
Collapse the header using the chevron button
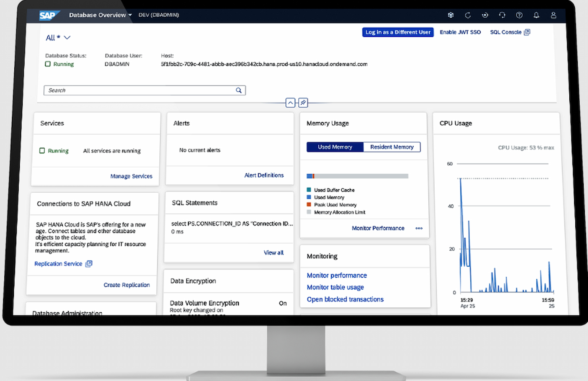290,103
